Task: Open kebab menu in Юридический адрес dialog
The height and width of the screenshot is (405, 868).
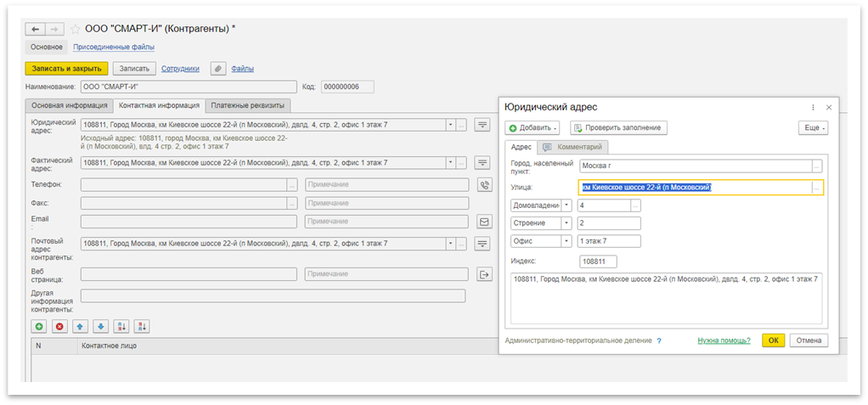Action: click(813, 107)
